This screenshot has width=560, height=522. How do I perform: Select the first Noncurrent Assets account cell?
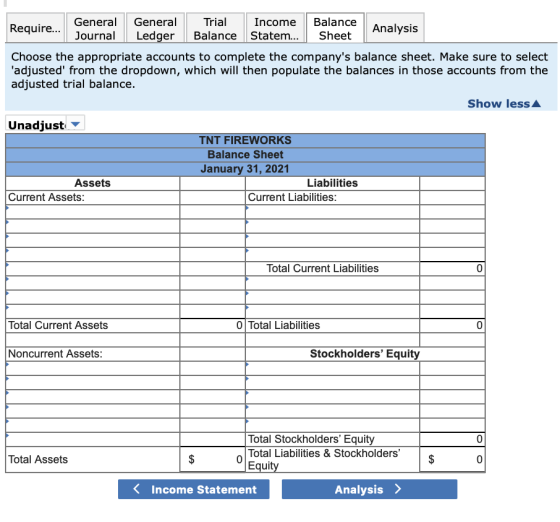tap(93, 368)
